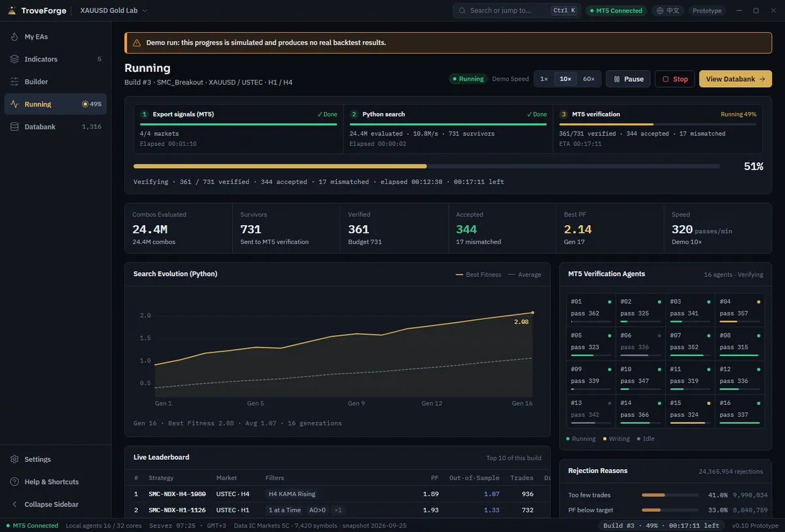Collapse the sidebar
The height and width of the screenshot is (532, 785).
[x=56, y=505]
